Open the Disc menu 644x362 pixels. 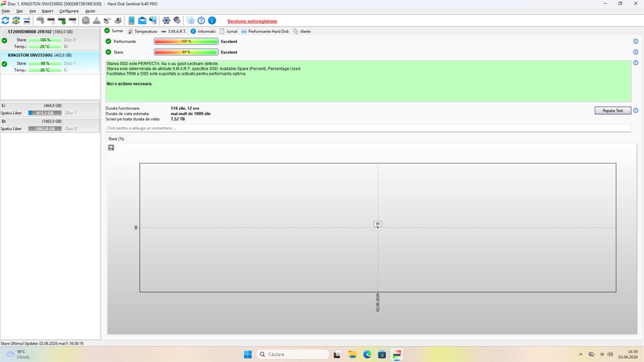tap(20, 11)
